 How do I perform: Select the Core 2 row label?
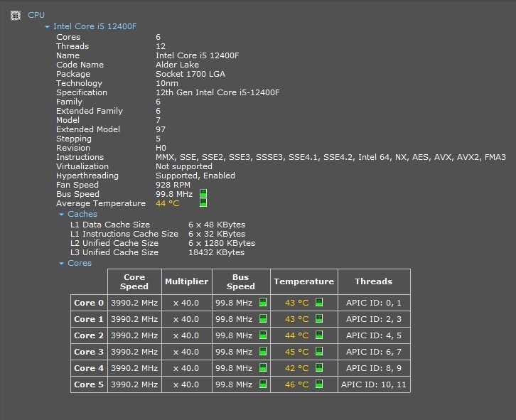(89, 335)
